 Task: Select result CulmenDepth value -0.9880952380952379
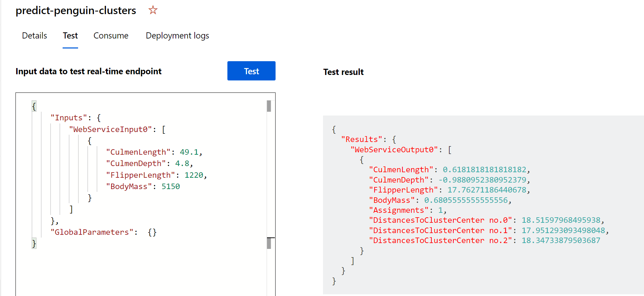[x=482, y=180]
